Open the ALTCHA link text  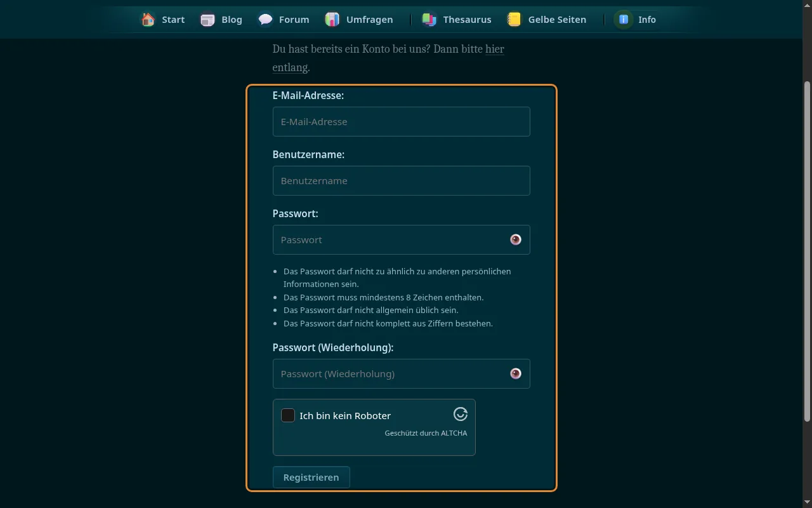(x=454, y=433)
